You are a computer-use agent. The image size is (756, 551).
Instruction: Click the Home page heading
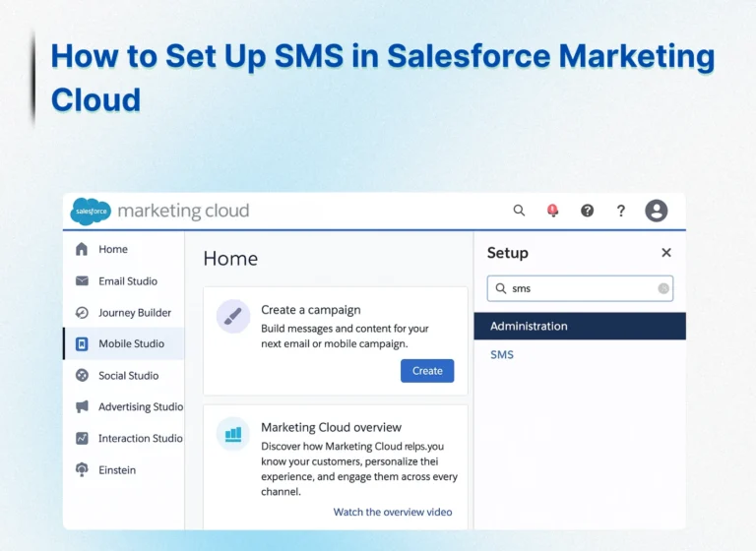[230, 259]
